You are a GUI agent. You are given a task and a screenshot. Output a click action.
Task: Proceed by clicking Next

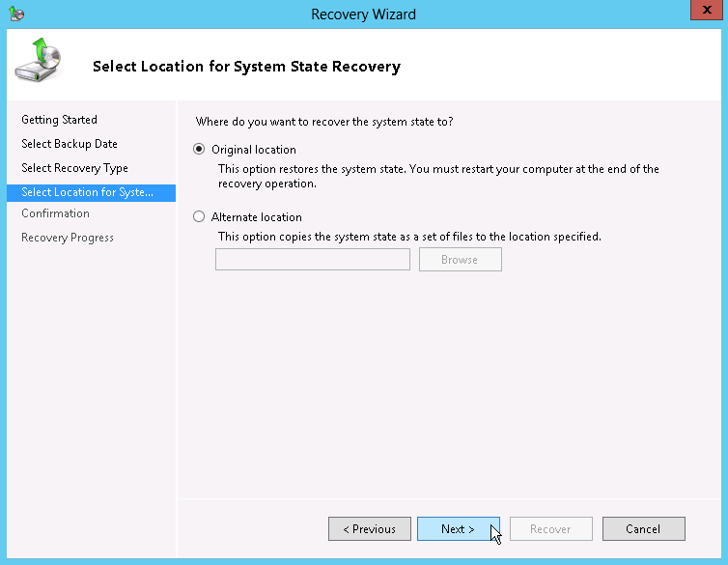458,529
